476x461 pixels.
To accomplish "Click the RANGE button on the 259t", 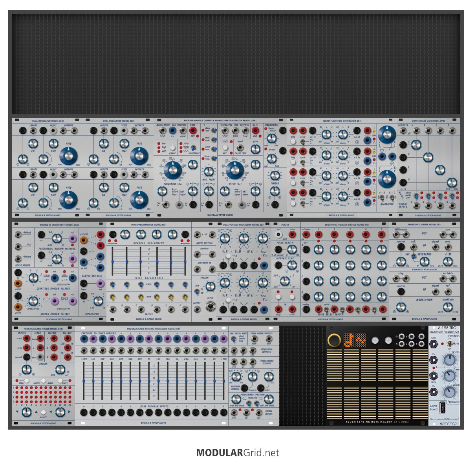I will click(x=172, y=148).
